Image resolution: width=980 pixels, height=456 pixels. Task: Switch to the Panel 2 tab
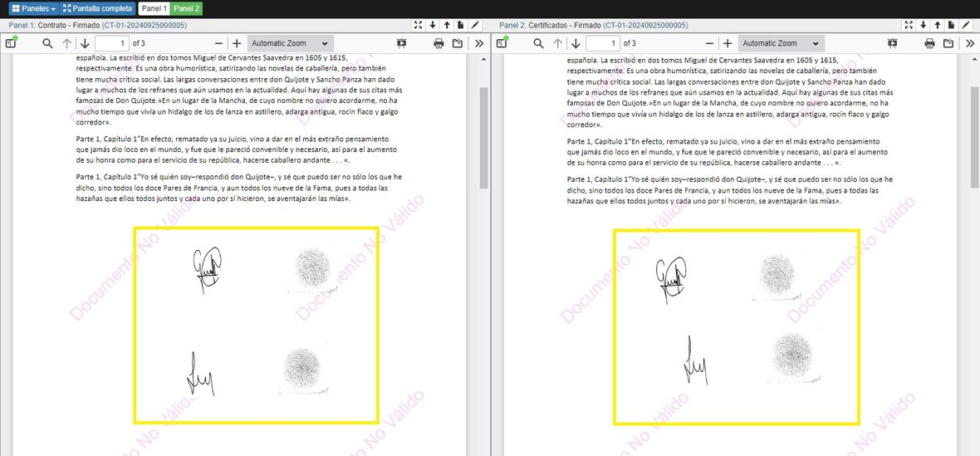186,9
